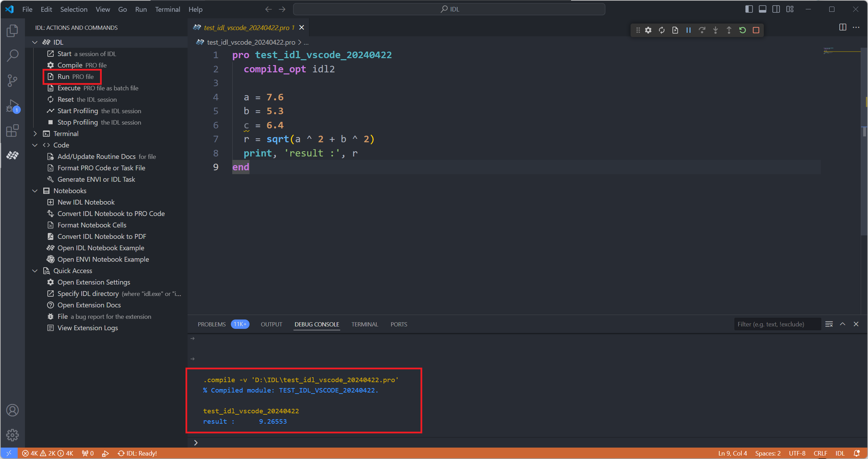868x459 pixels.
Task: Click the debug console filter input
Action: pyautogui.click(x=777, y=324)
